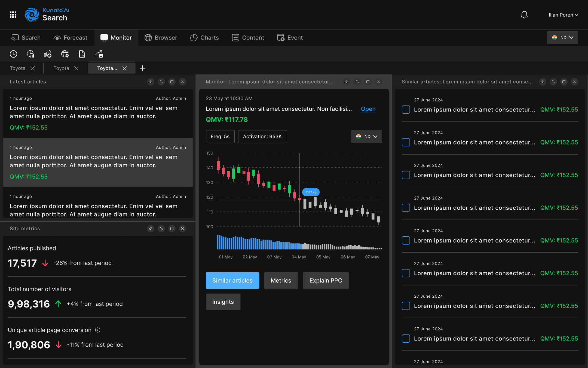Image resolution: width=588 pixels, height=368 pixels.
Task: Click the 04 May chart axis label
Action: [299, 257]
